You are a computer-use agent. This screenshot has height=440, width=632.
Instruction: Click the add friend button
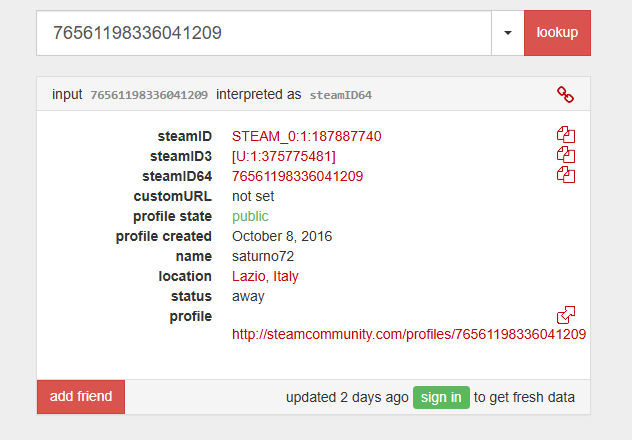click(x=81, y=397)
